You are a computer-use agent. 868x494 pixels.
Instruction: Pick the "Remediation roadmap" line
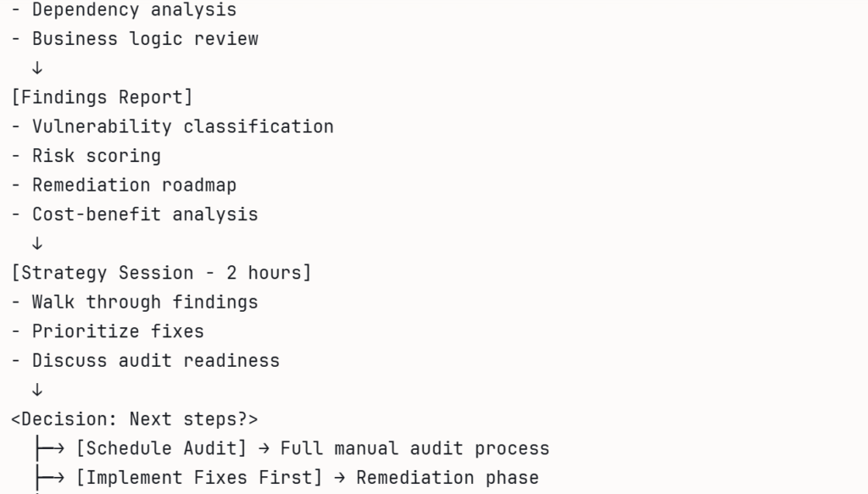coord(134,185)
